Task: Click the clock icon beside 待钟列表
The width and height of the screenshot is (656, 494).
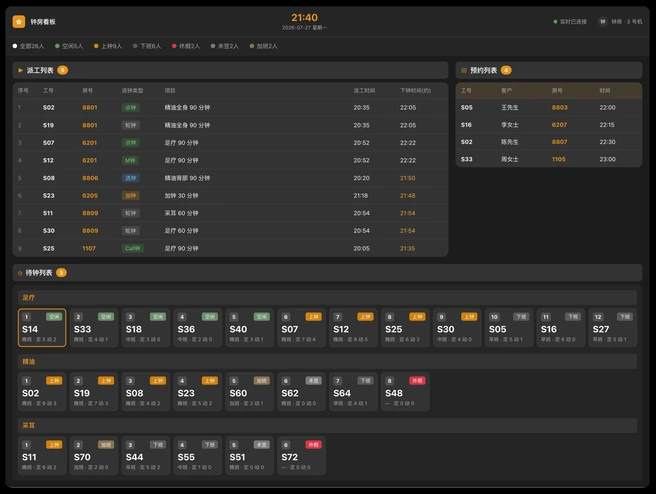Action: pos(20,273)
